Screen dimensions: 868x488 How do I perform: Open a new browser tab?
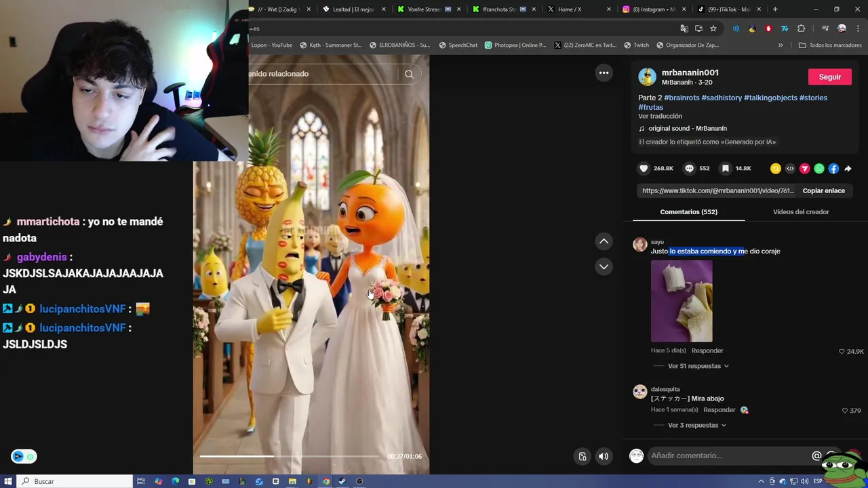coord(775,9)
